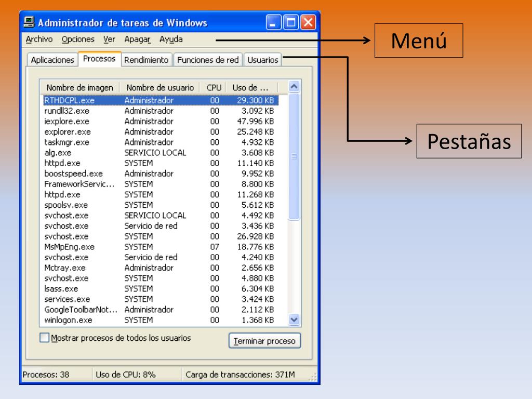Sort by CPU column header
The width and height of the screenshot is (532, 399).
point(214,87)
